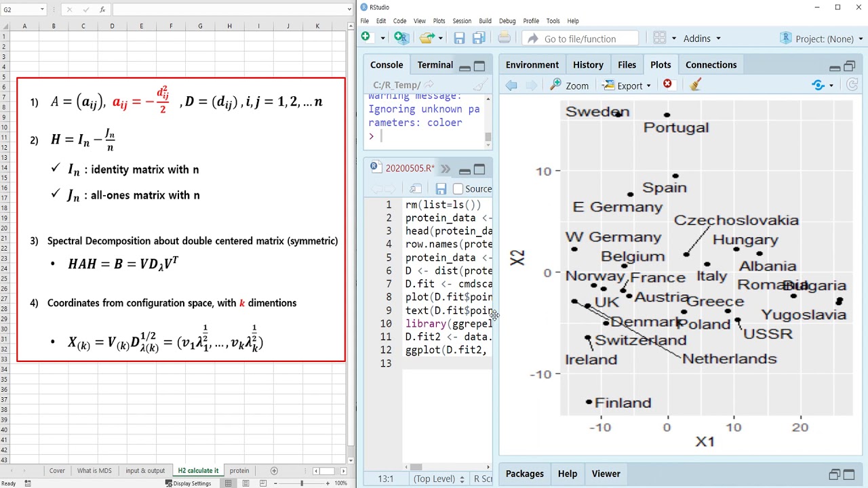Clear the console with the broom icon
The width and height of the screenshot is (868, 488).
pyautogui.click(x=480, y=85)
